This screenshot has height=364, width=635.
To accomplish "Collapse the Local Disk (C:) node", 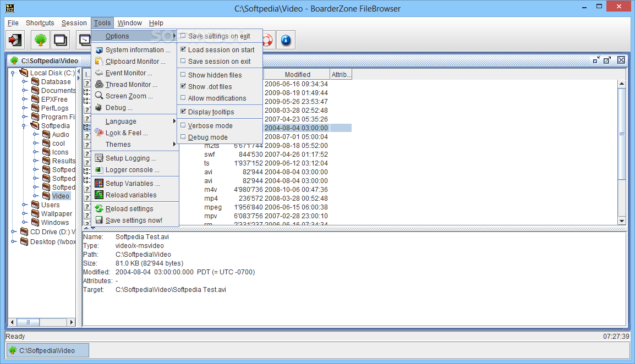I will point(13,73).
